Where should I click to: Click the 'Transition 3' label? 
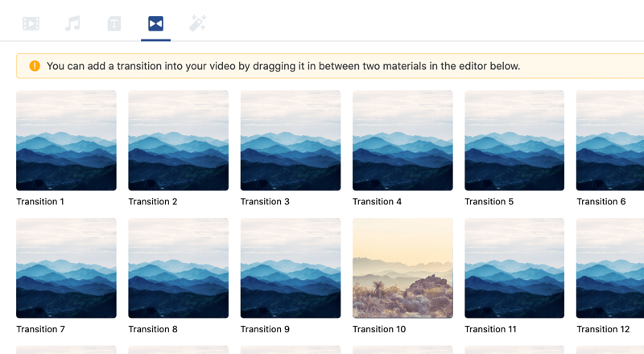pos(265,202)
